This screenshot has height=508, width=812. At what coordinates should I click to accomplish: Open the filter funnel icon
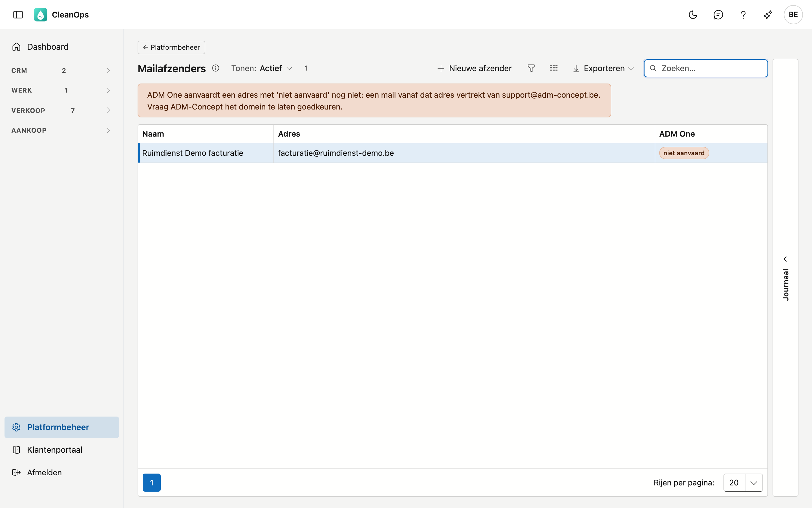click(x=531, y=68)
